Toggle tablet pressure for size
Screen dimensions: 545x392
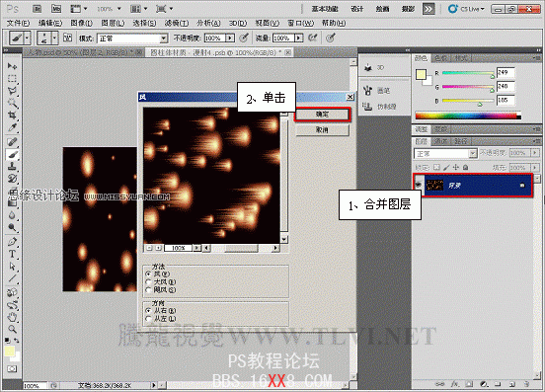(331, 38)
